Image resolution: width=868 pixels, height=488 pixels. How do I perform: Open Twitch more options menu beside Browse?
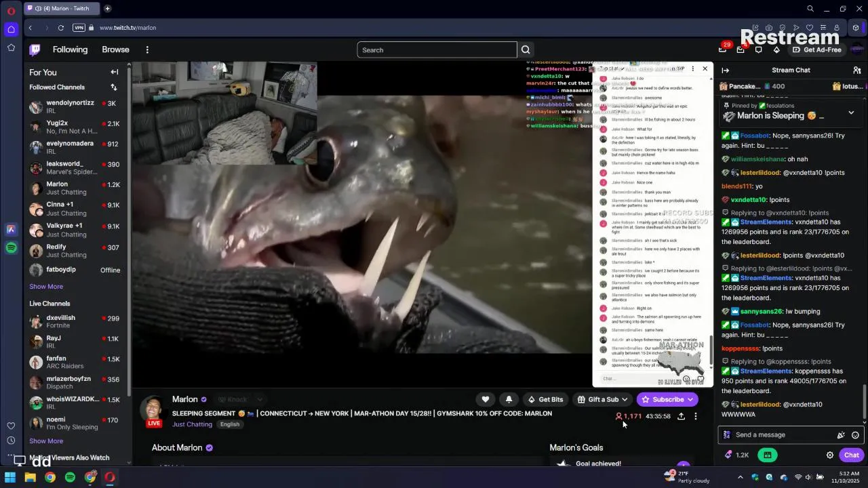tap(147, 49)
